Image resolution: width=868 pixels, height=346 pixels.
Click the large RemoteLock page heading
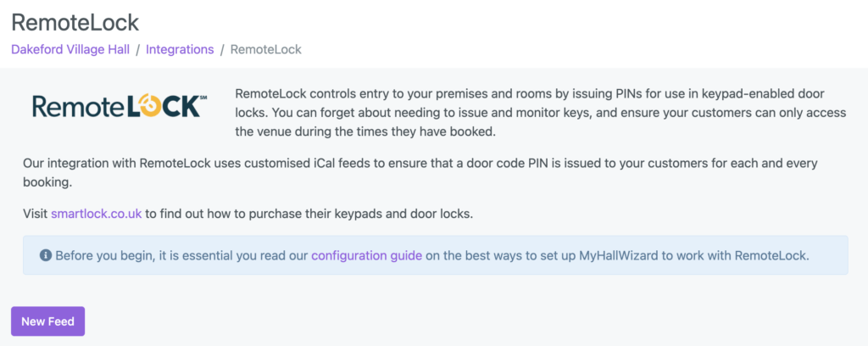pyautogui.click(x=75, y=22)
